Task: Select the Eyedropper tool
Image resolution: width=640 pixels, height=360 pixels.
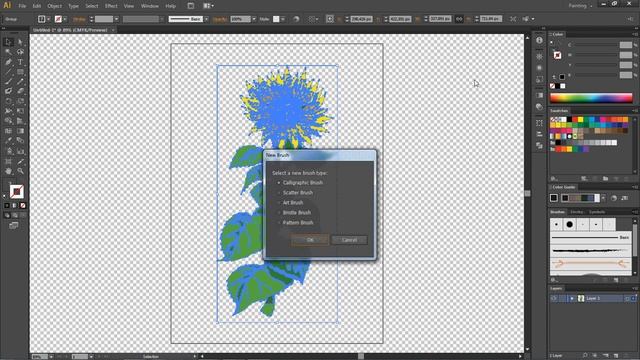Action: (x=8, y=141)
